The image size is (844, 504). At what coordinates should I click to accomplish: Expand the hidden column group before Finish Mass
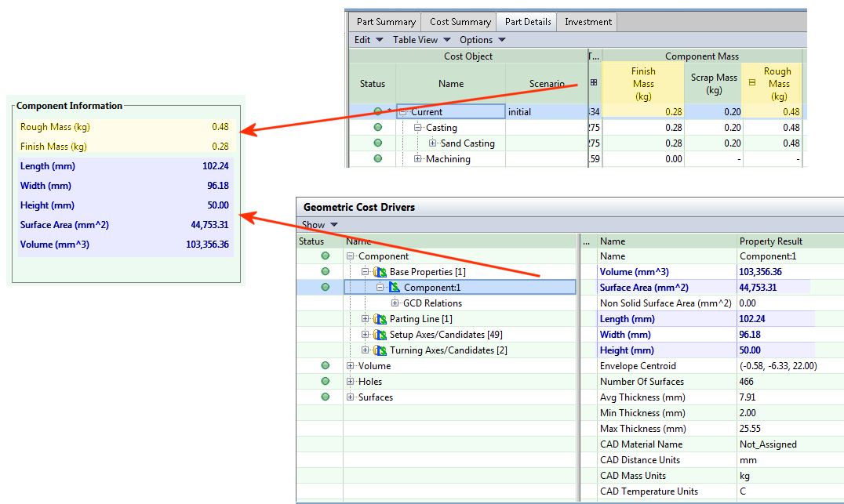pos(594,83)
